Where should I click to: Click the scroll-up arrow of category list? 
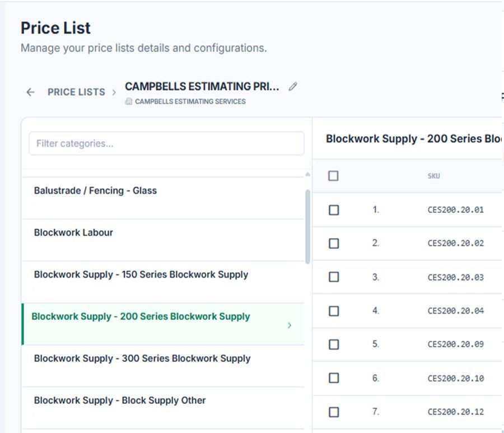point(307,174)
